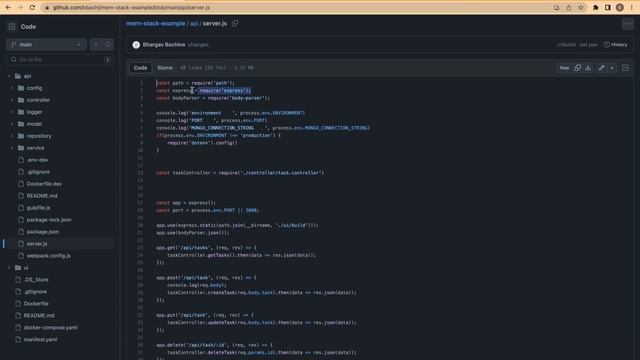Expand the config folder
Screen dimensions: 640x360
coord(12,88)
